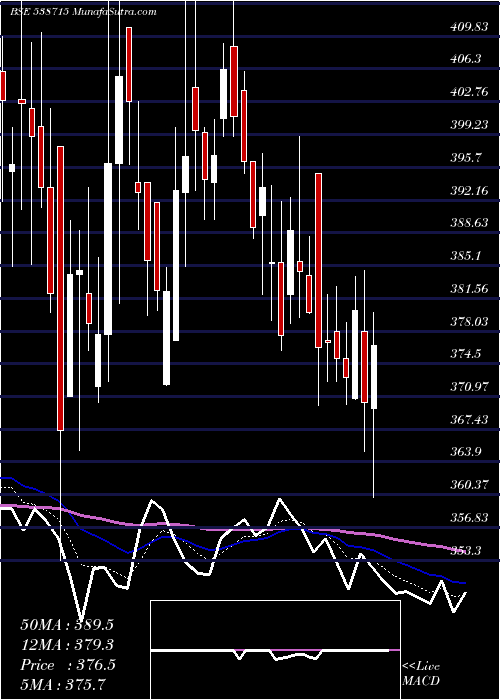Click the 388.63 price axis label
The height and width of the screenshot is (700, 500).
click(x=469, y=223)
